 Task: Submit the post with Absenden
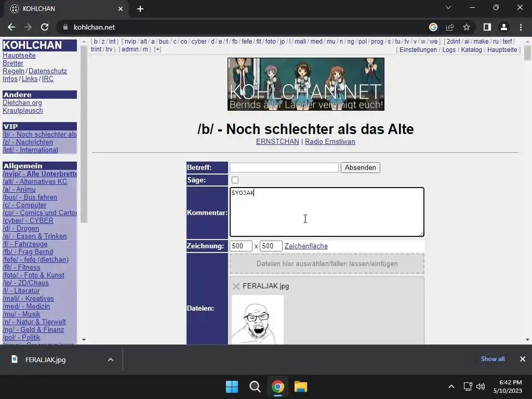361,168
